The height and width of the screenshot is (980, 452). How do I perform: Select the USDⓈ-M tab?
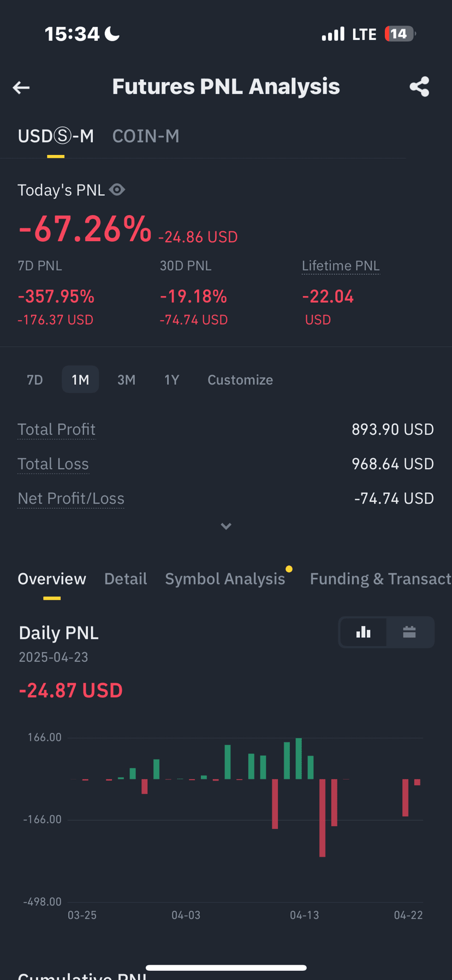[56, 136]
